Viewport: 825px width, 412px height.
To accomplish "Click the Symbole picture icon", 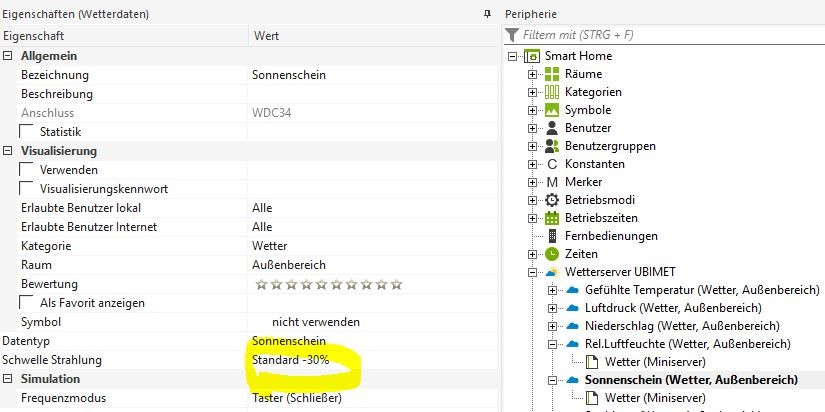I will click(x=552, y=110).
